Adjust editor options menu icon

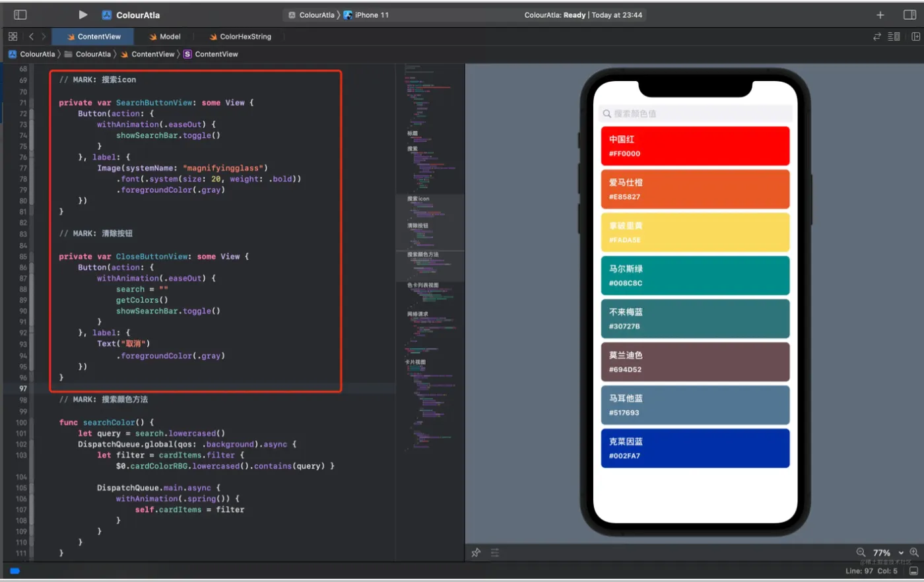point(894,36)
